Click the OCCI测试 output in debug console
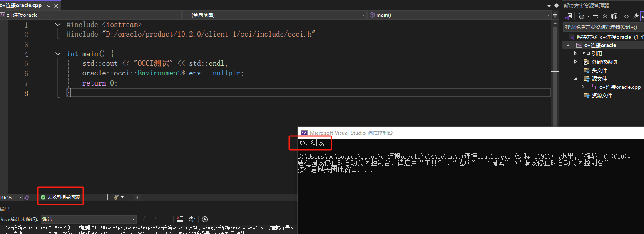The height and width of the screenshot is (234, 644). (311, 143)
